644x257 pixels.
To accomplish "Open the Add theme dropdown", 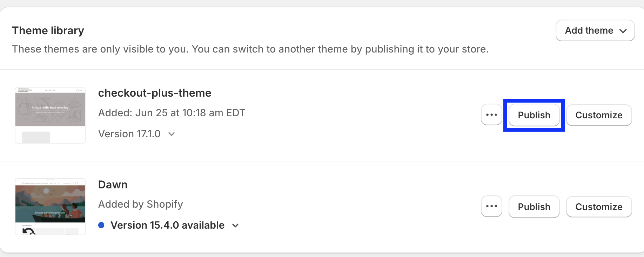I will coord(595,30).
